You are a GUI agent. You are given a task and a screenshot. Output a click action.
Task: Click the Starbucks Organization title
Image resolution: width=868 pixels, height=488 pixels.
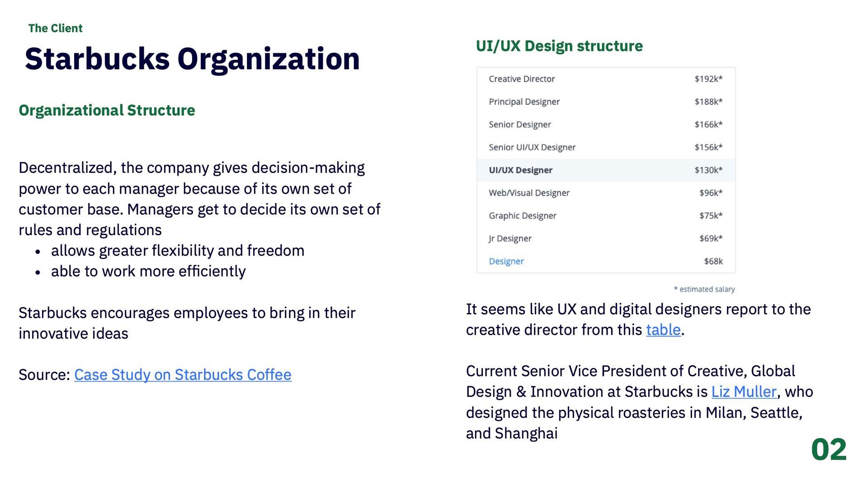click(x=192, y=59)
